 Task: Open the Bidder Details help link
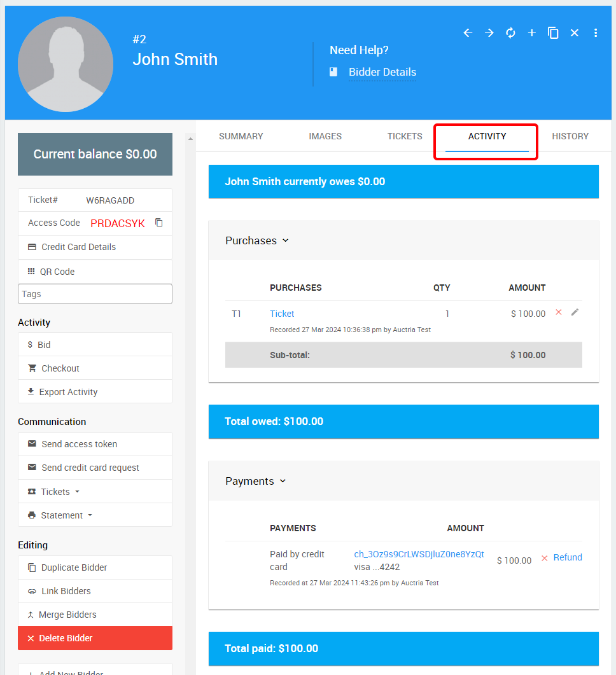click(x=382, y=73)
